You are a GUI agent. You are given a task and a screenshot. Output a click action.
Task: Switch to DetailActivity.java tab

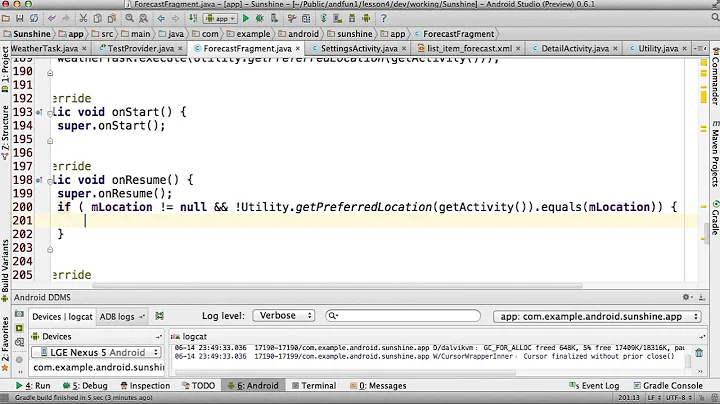(575, 48)
